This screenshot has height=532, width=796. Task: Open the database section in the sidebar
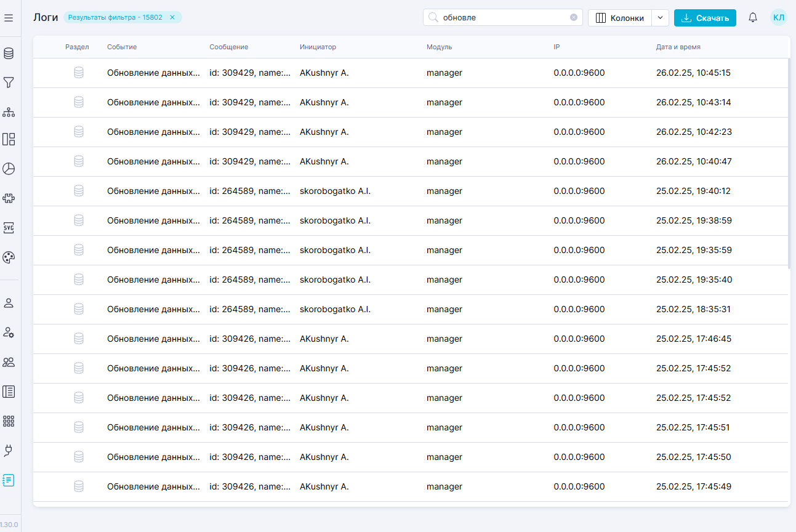9,54
